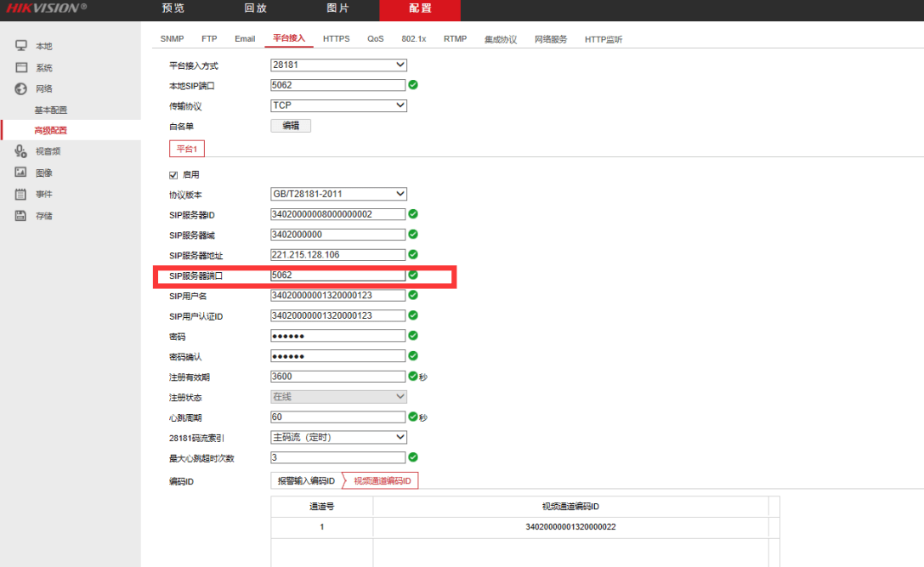This screenshot has width=924, height=567.
Task: Toggle the 启用 checkbox
Action: coord(174,174)
